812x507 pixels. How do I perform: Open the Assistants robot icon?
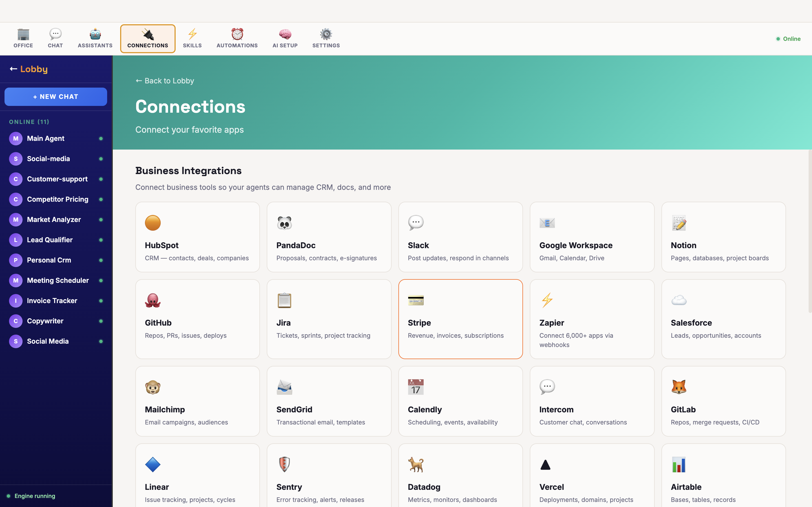[95, 34]
